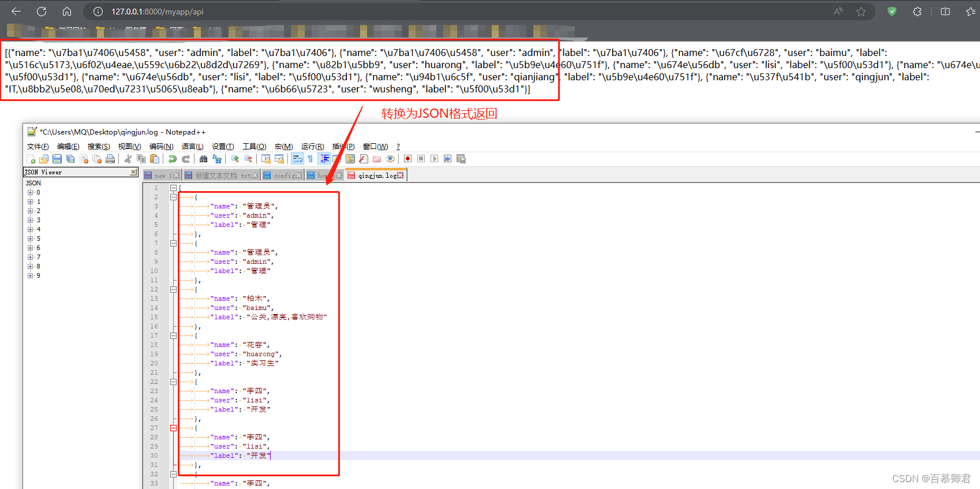Collapse the fold marker at line 17
The width and height of the screenshot is (980, 489).
pos(173,335)
